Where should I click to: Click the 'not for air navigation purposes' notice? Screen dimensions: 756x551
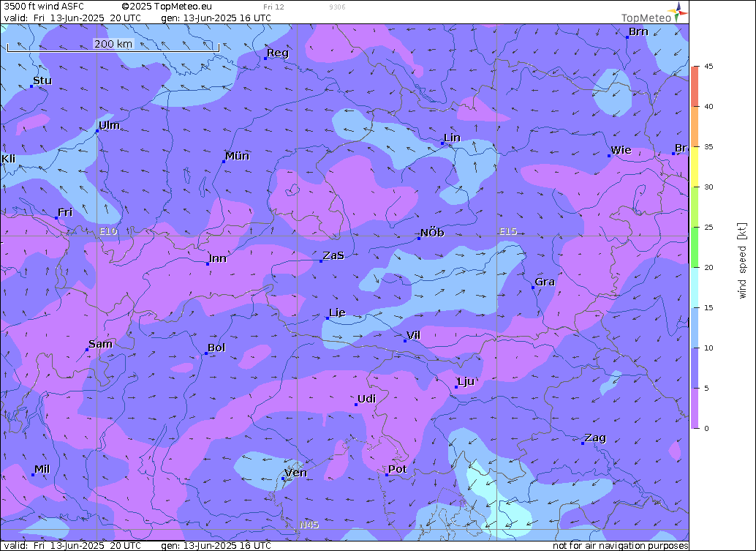(621, 546)
